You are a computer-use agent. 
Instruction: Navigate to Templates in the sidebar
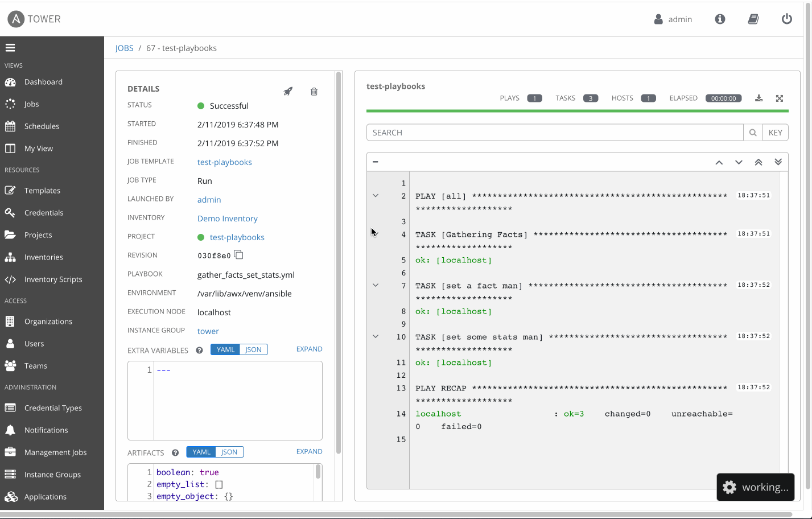click(x=42, y=190)
